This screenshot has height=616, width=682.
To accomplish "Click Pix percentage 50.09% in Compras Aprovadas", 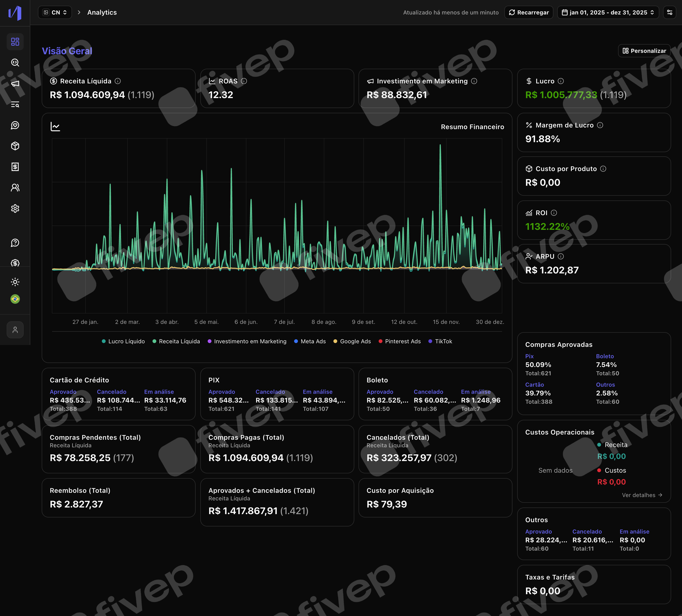I will (x=538, y=365).
